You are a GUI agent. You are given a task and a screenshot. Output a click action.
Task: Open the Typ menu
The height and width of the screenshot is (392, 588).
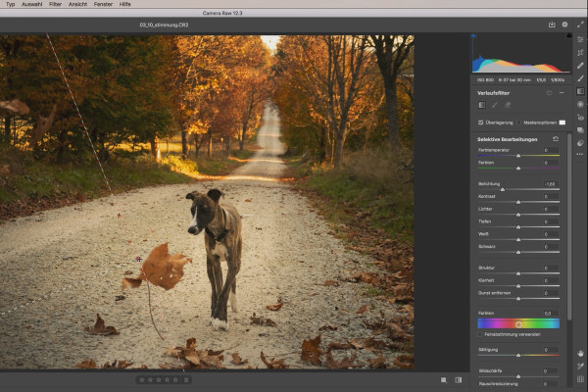click(10, 4)
